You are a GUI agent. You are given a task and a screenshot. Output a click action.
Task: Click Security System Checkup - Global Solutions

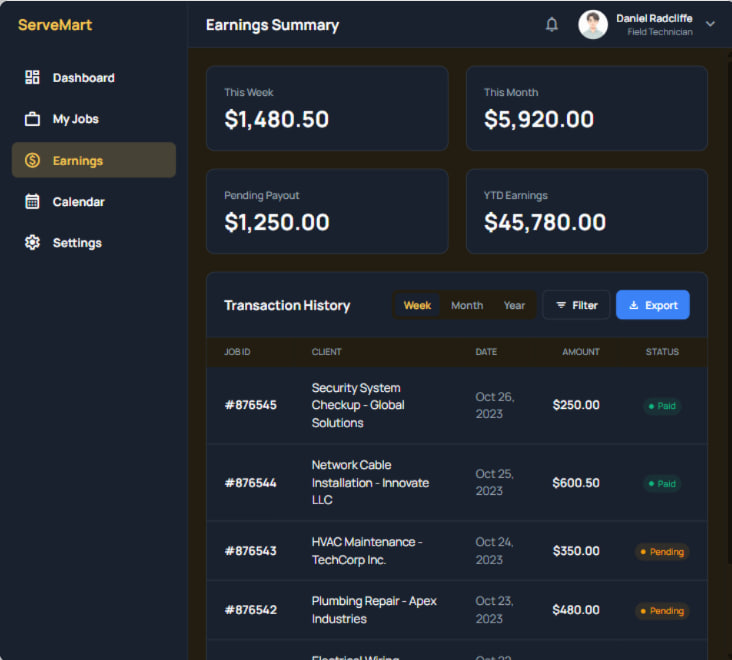click(x=358, y=405)
